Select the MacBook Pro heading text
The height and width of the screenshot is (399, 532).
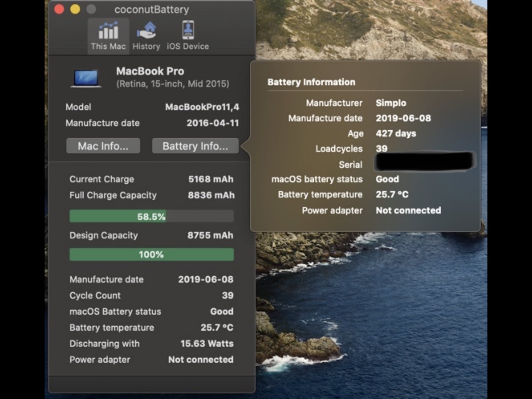pos(150,71)
